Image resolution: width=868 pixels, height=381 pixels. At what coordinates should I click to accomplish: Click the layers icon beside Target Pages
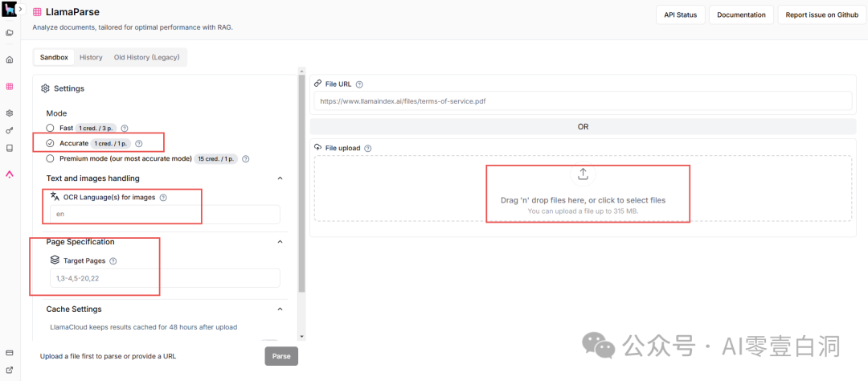[55, 260]
